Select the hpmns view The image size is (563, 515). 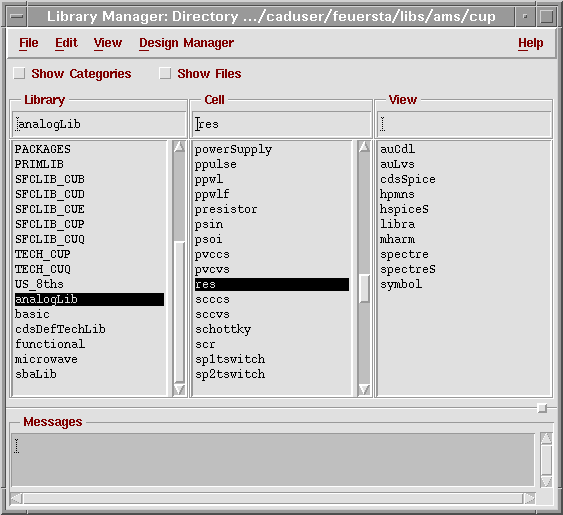click(x=397, y=194)
